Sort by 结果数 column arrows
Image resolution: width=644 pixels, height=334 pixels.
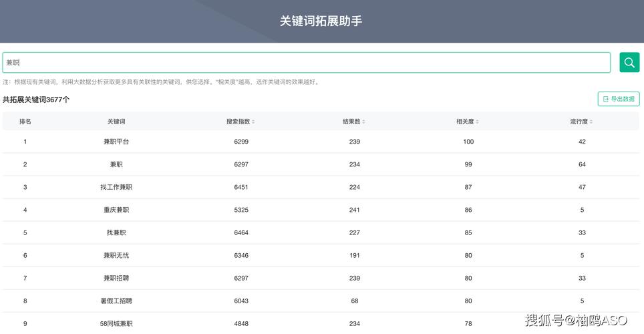(x=363, y=122)
